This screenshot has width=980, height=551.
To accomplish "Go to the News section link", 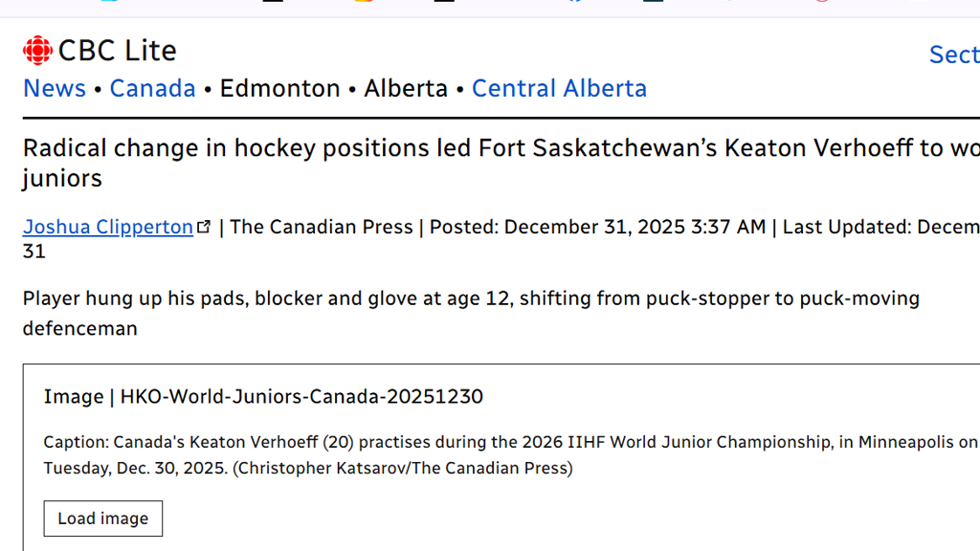I will tap(55, 89).
